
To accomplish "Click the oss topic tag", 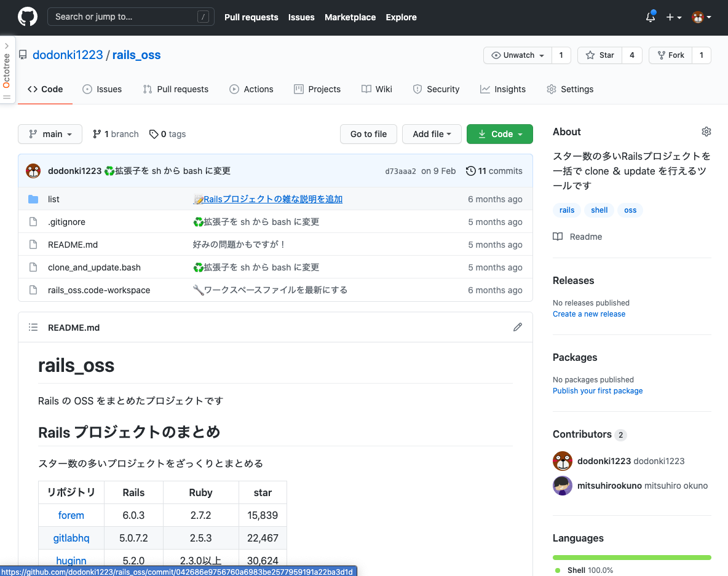I will click(630, 210).
